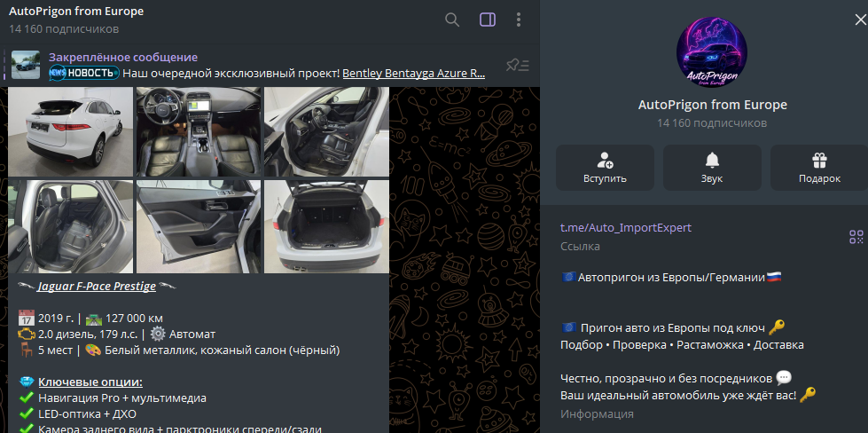Click the Навигация Pro + мультимедиа line
This screenshot has width=868, height=433.
point(122,398)
